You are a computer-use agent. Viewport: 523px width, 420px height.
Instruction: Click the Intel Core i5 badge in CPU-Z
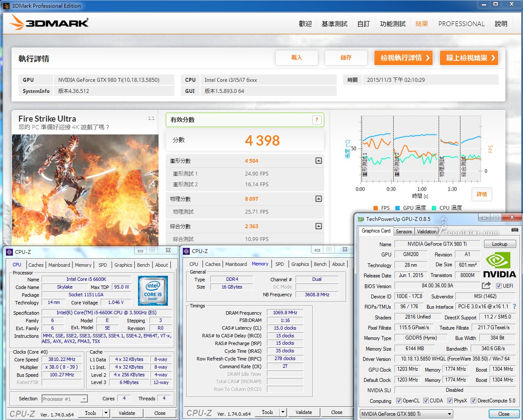tap(153, 290)
